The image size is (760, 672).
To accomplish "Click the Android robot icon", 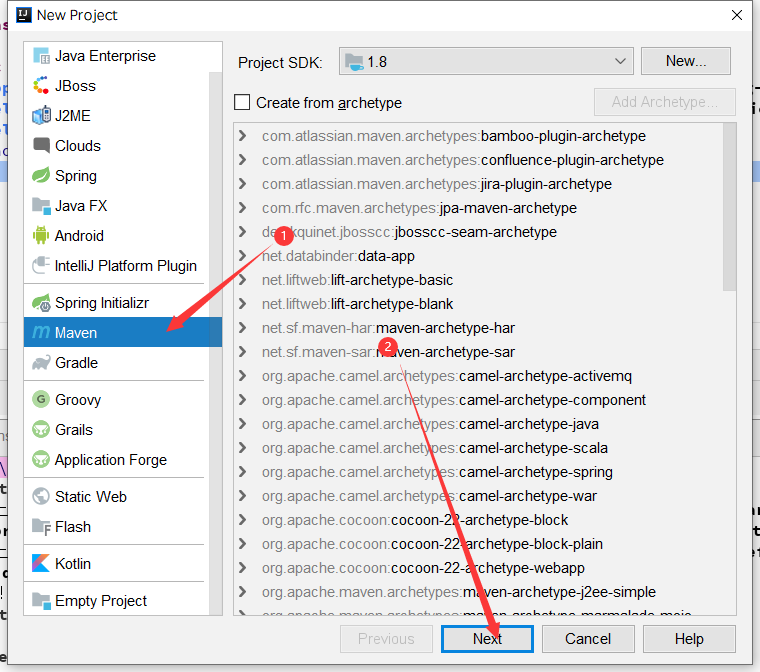I will tap(41, 236).
